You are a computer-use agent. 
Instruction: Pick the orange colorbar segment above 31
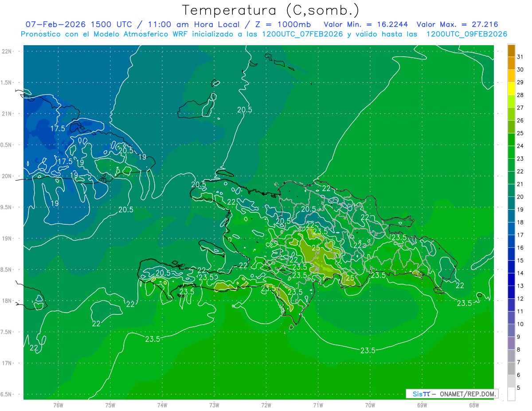511,51
